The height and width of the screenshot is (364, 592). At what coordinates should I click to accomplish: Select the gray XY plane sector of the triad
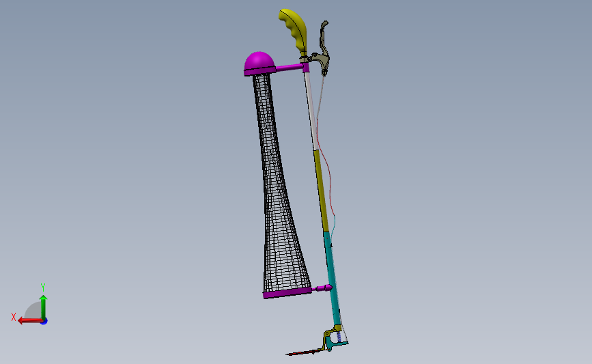[x=33, y=311]
